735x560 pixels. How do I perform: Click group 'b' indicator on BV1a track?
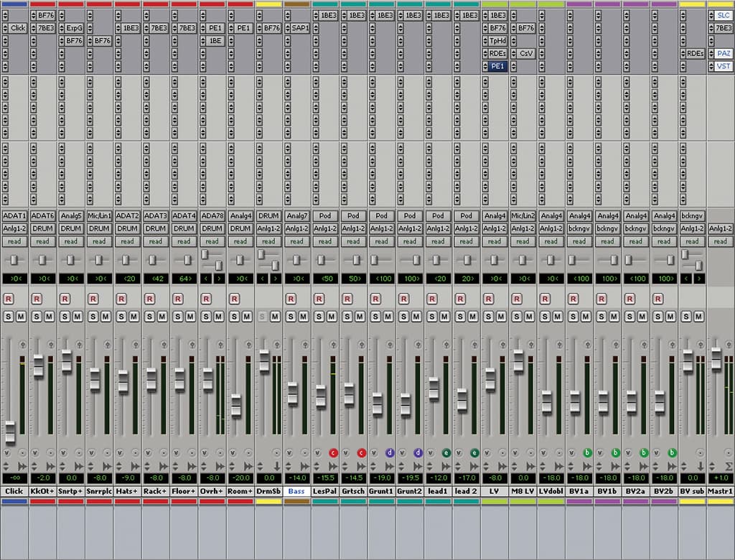tap(587, 453)
